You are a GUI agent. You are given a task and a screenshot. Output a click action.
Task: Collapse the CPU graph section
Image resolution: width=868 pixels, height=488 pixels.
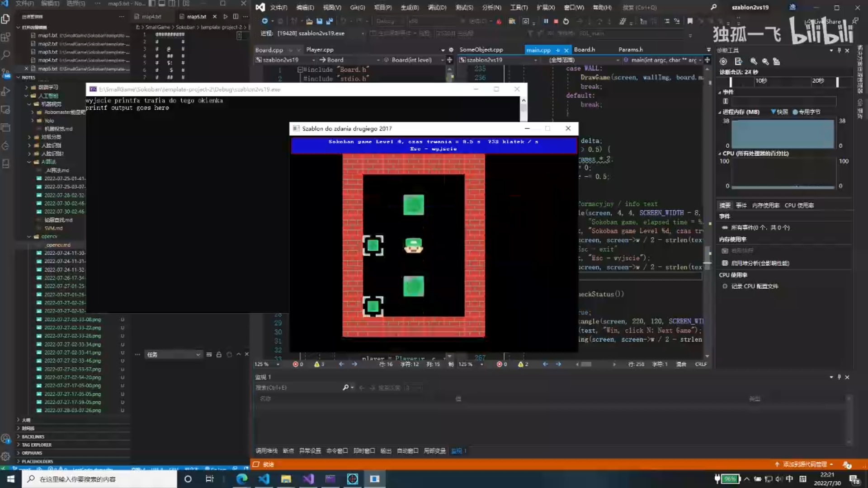pos(720,154)
